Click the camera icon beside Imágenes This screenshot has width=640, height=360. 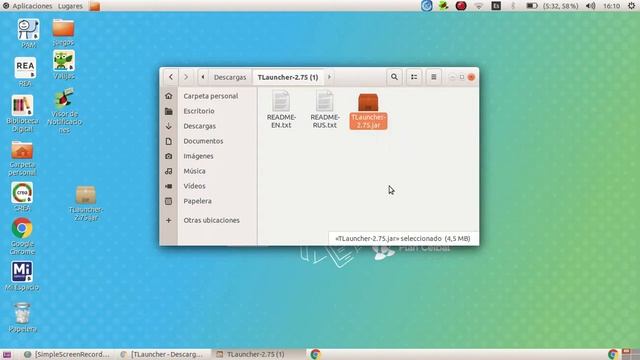[x=169, y=156]
